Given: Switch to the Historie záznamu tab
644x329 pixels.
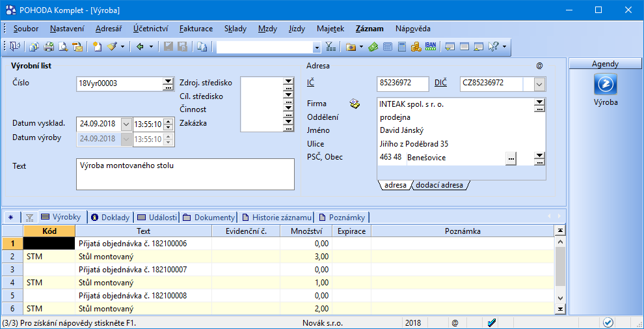Looking at the screenshot, I should point(277,217).
